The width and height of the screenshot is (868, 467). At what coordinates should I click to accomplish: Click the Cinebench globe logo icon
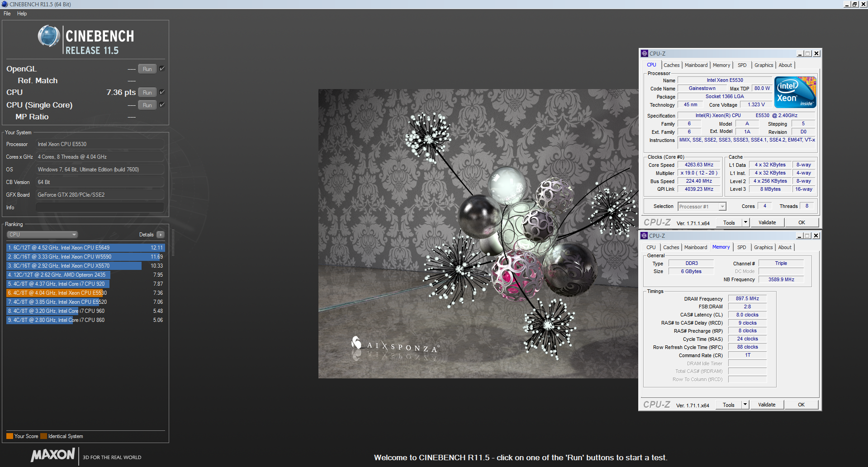(49, 36)
